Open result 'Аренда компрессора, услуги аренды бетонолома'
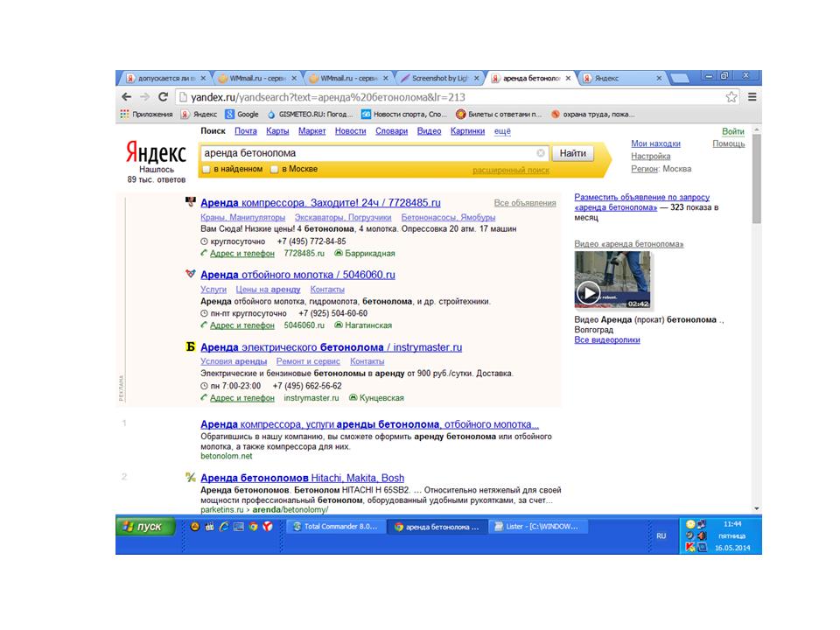The image size is (840, 630). click(x=369, y=424)
